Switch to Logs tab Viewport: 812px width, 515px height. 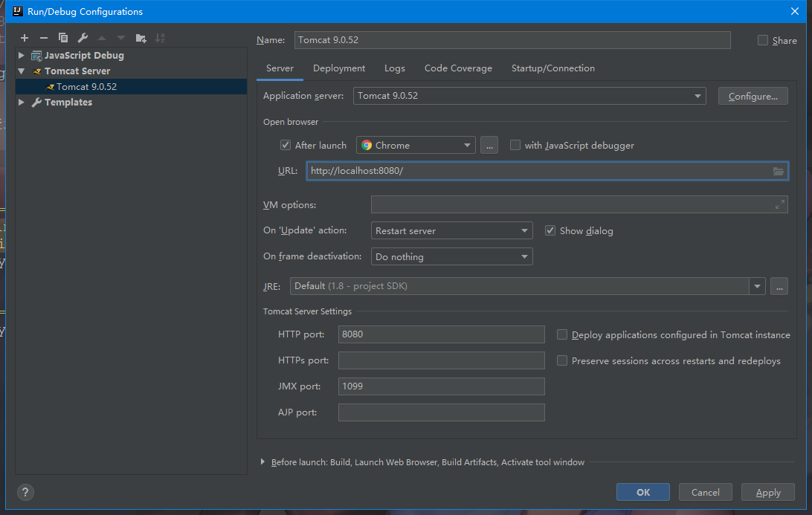395,68
